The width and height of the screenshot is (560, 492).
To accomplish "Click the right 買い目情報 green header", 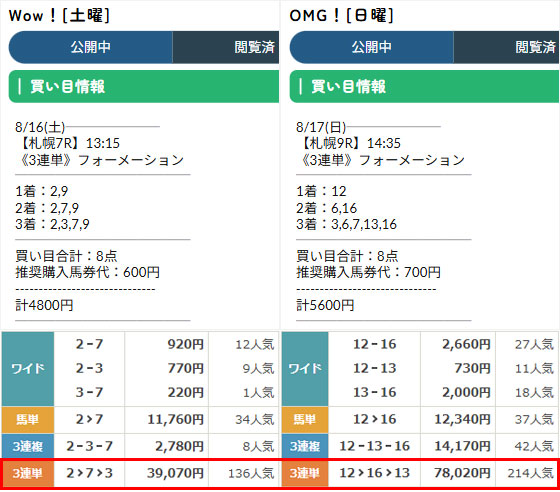I will click(424, 86).
